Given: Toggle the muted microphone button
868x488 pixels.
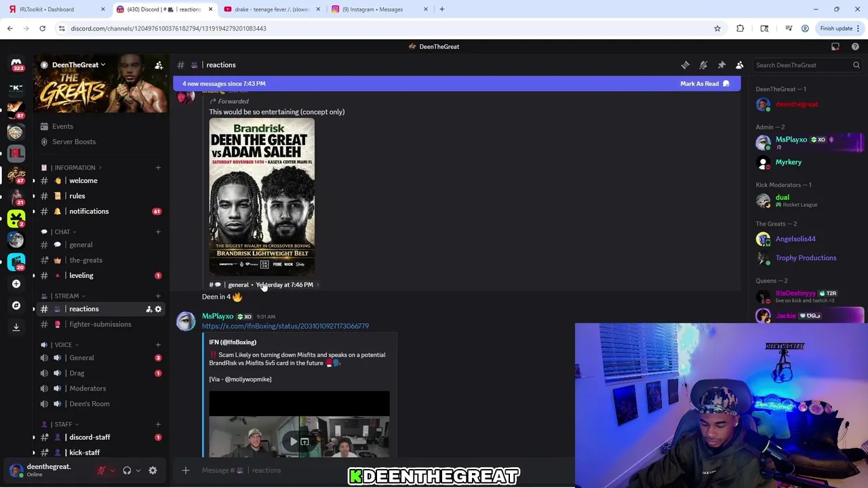Looking at the screenshot, I should click(101, 470).
